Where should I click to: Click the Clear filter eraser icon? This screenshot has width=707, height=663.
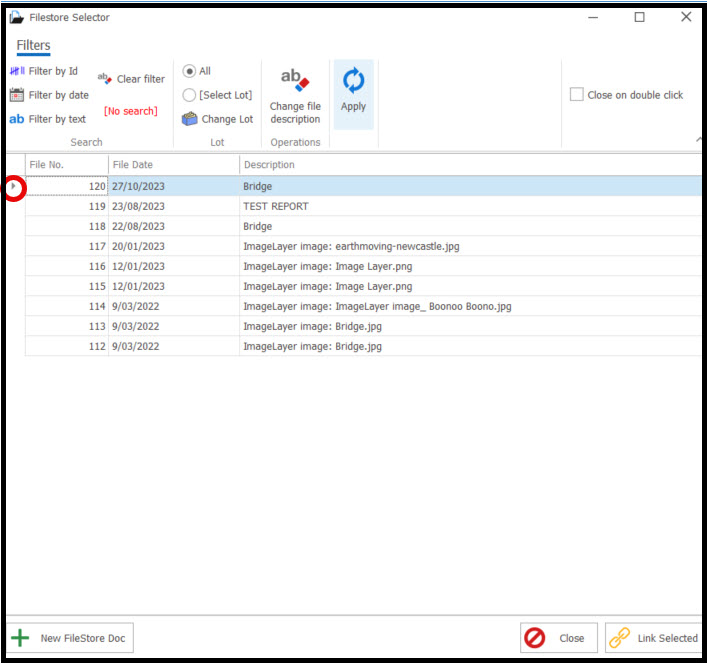click(x=104, y=78)
